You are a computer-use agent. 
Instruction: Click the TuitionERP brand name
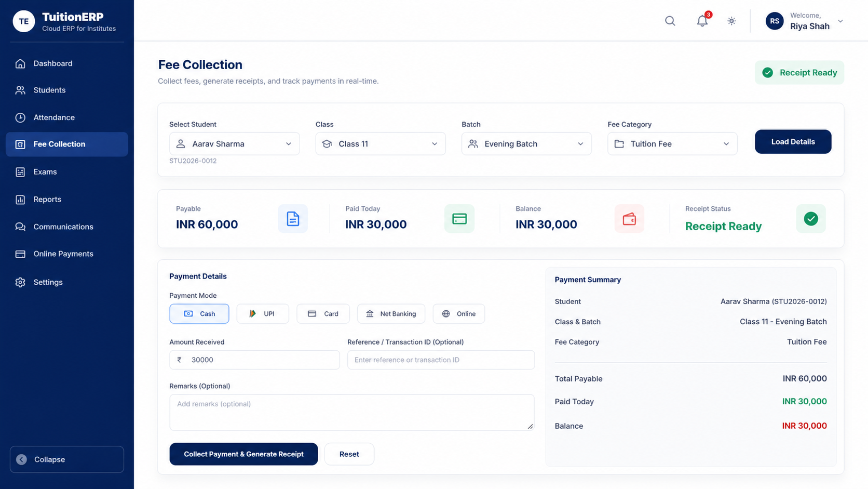[73, 17]
